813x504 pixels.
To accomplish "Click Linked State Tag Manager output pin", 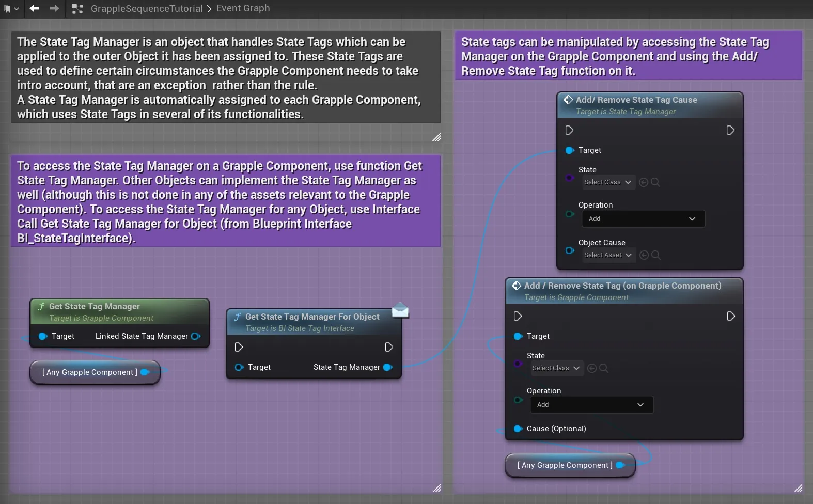I will [x=196, y=336].
